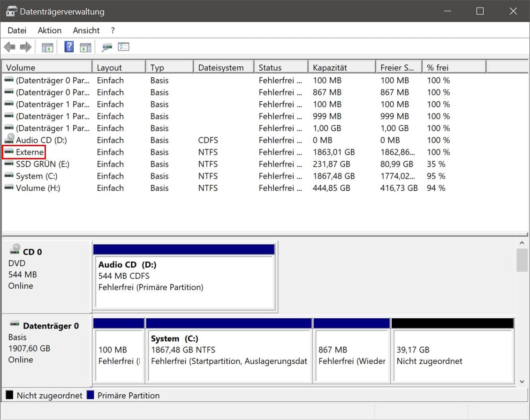Click the black Nicht zugeordnet legend swatch
The height and width of the screenshot is (420, 530).
click(x=10, y=395)
